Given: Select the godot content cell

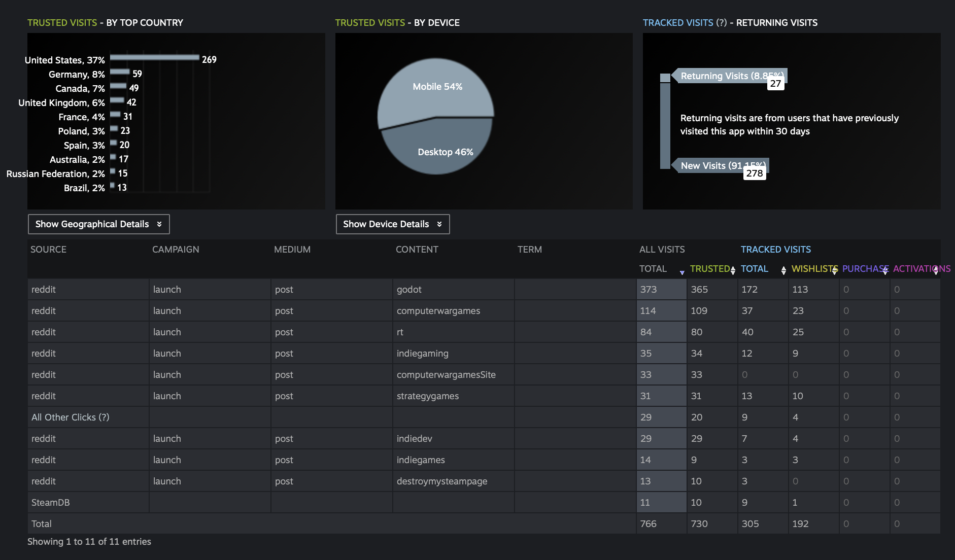Looking at the screenshot, I should [x=454, y=290].
